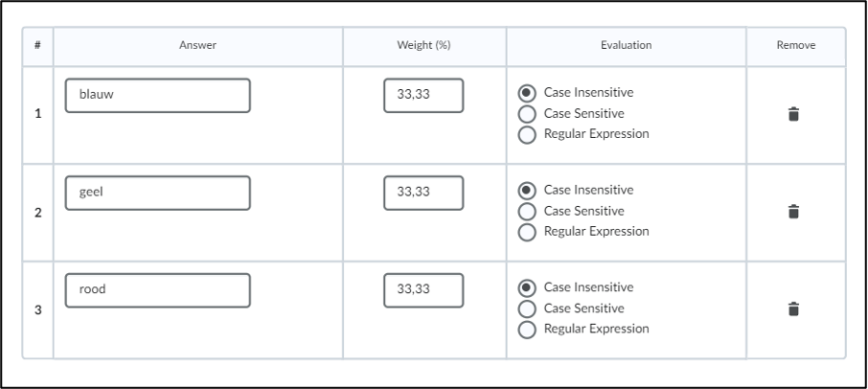Select Case Sensitive for geel answer
The height and width of the screenshot is (389, 868).
click(527, 212)
